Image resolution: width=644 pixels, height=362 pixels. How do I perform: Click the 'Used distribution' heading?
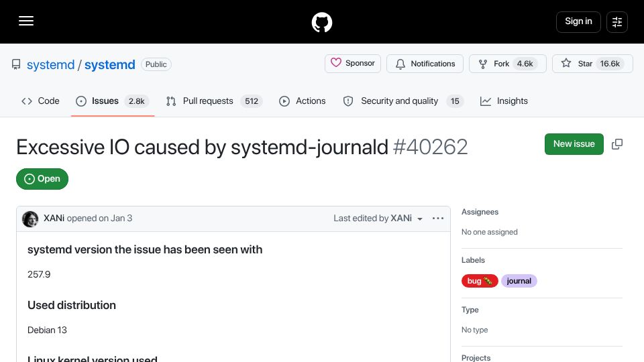coord(72,306)
